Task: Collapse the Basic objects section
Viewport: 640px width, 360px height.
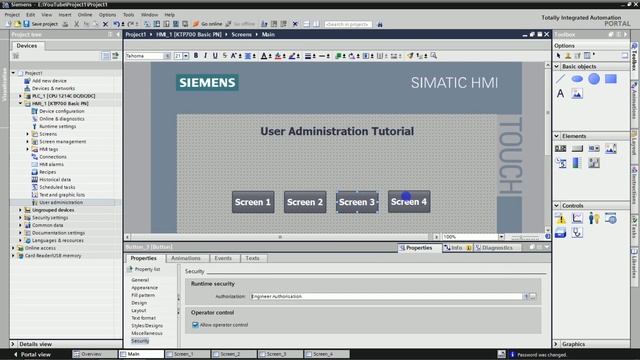Action: point(557,66)
